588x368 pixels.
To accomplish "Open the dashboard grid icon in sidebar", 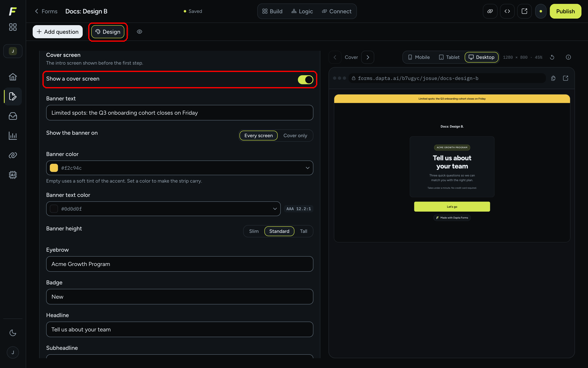I will tap(13, 27).
